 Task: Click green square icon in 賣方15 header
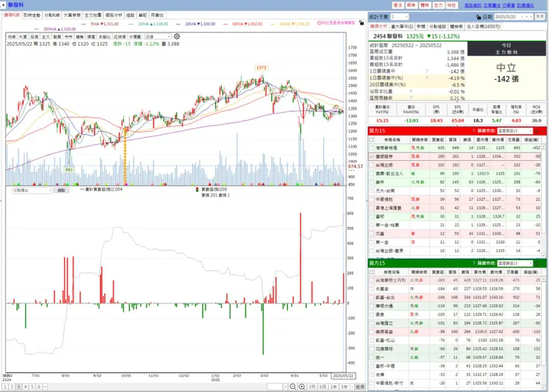[537, 263]
